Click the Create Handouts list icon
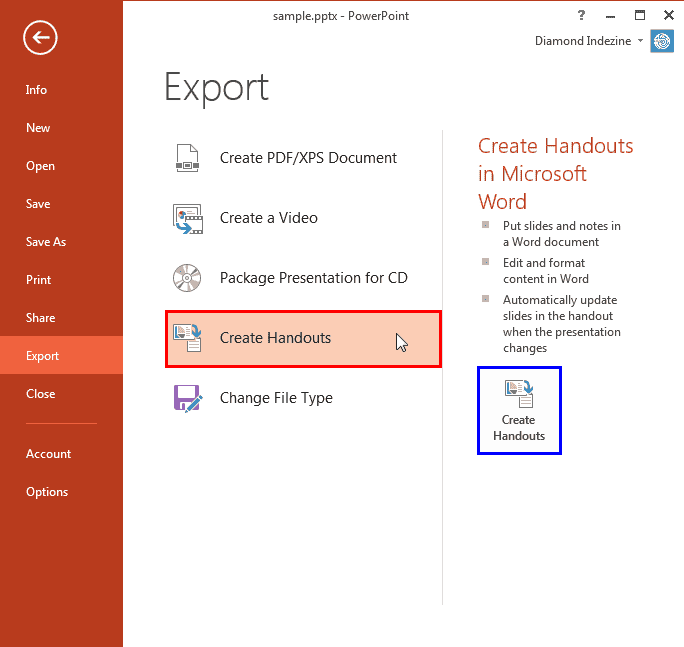The height and width of the screenshot is (647, 684). click(187, 338)
